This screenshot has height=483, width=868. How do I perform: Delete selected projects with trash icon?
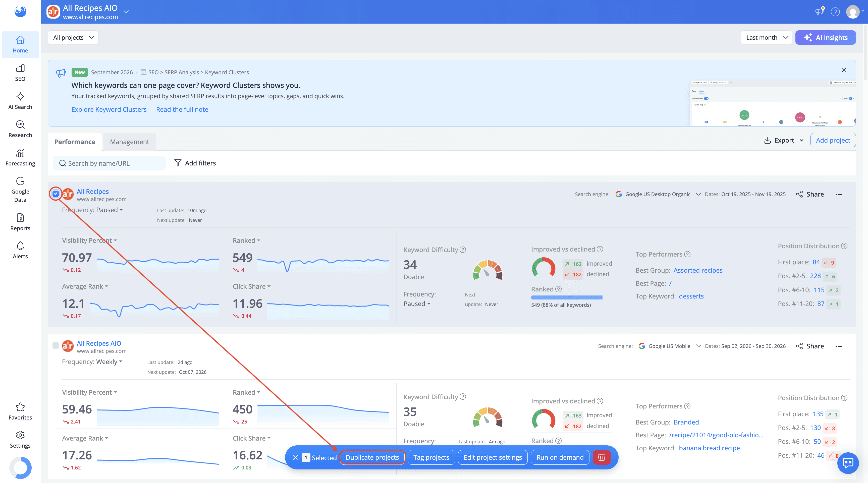pos(602,457)
